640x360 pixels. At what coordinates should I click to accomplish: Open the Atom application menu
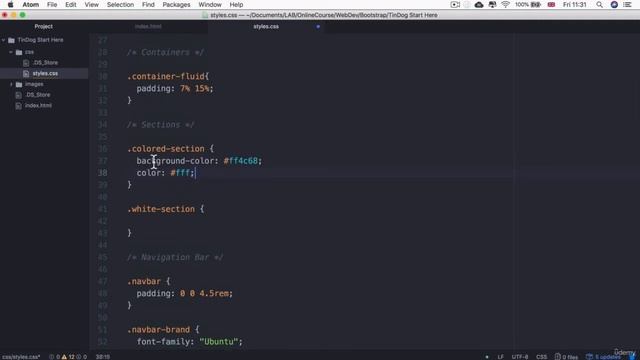point(31,5)
